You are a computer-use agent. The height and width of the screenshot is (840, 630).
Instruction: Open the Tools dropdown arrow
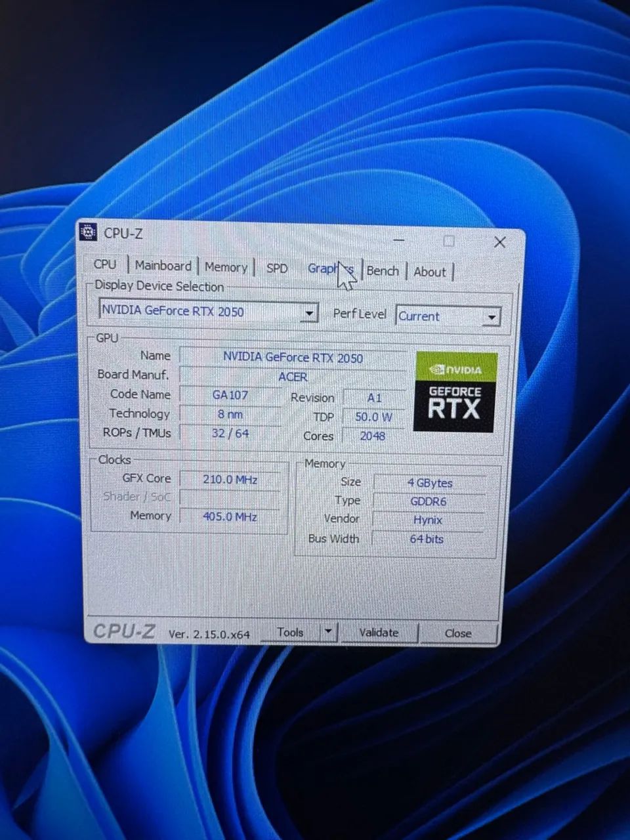click(x=328, y=632)
